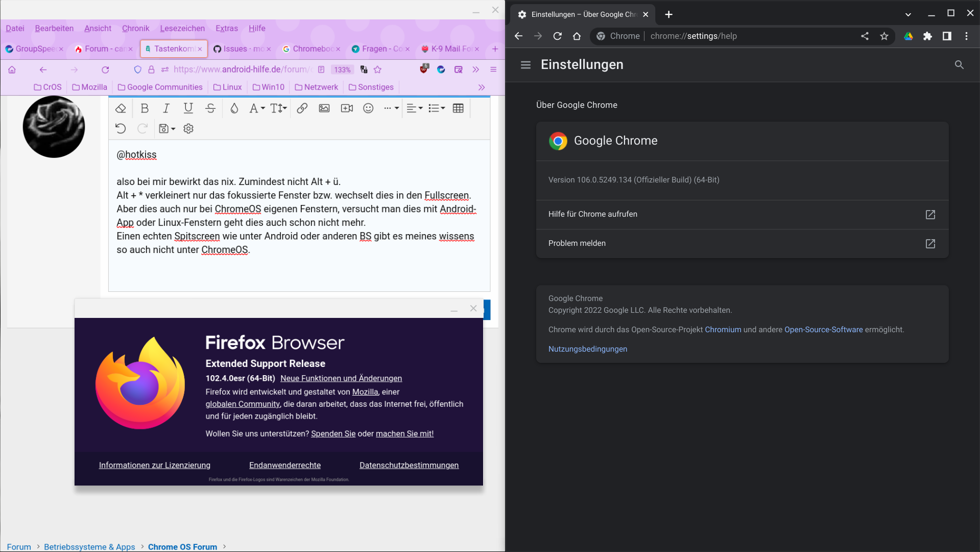Open Firefox Chronik menu
Image resolution: width=980 pixels, height=552 pixels.
click(135, 28)
